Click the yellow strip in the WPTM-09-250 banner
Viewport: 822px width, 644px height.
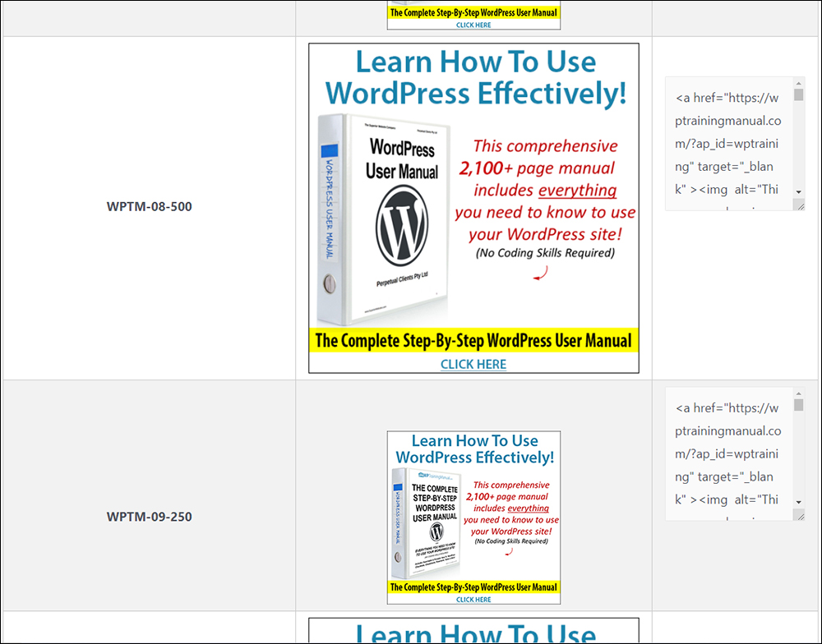tap(473, 587)
